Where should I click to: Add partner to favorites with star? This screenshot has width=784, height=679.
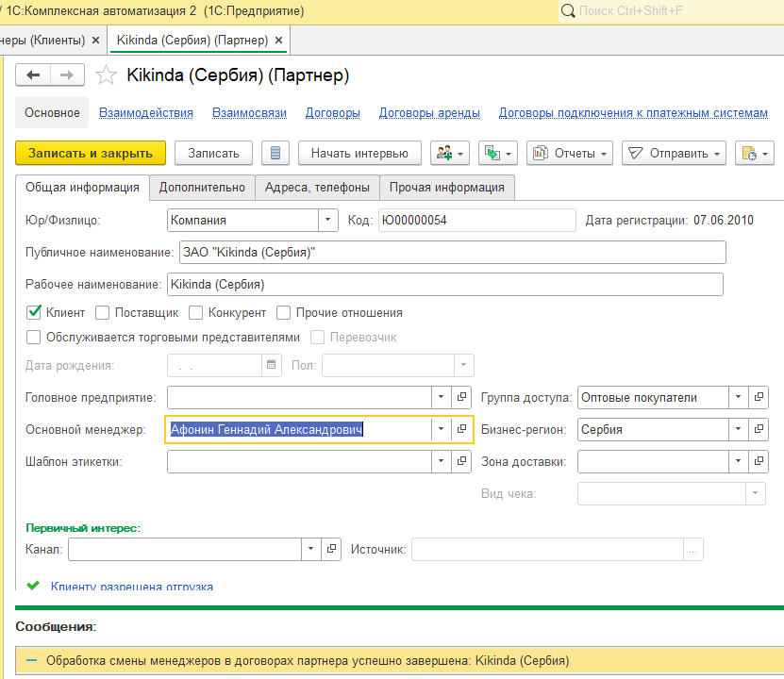click(x=106, y=75)
